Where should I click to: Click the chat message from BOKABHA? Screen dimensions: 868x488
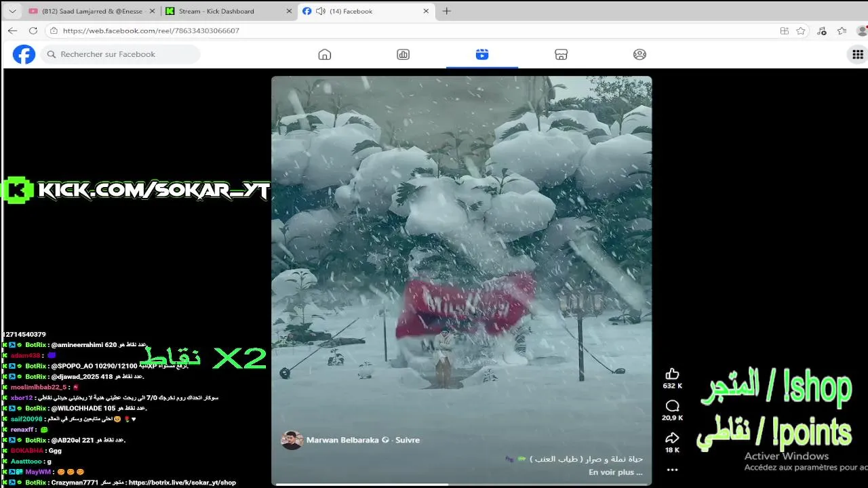point(36,451)
